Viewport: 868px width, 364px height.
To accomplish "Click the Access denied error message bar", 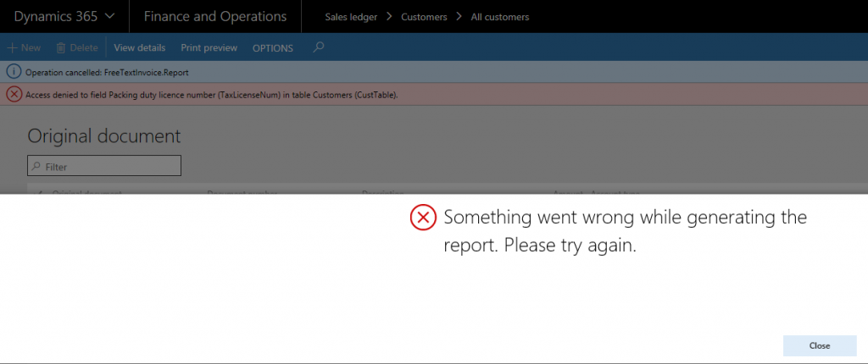I will [x=212, y=94].
